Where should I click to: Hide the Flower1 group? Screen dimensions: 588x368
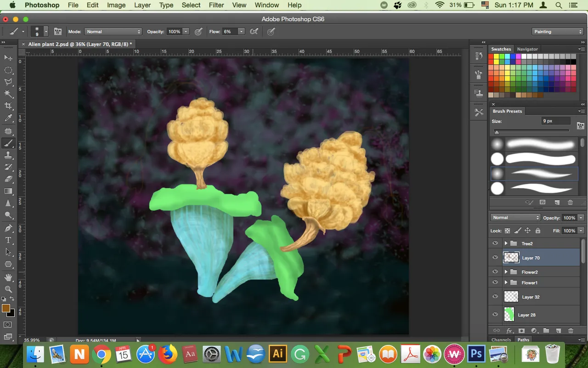point(495,282)
